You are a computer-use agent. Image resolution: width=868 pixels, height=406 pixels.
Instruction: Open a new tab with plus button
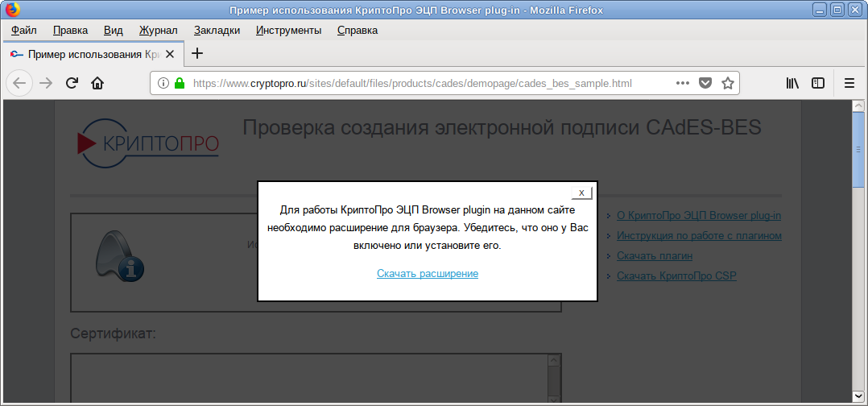(x=197, y=53)
